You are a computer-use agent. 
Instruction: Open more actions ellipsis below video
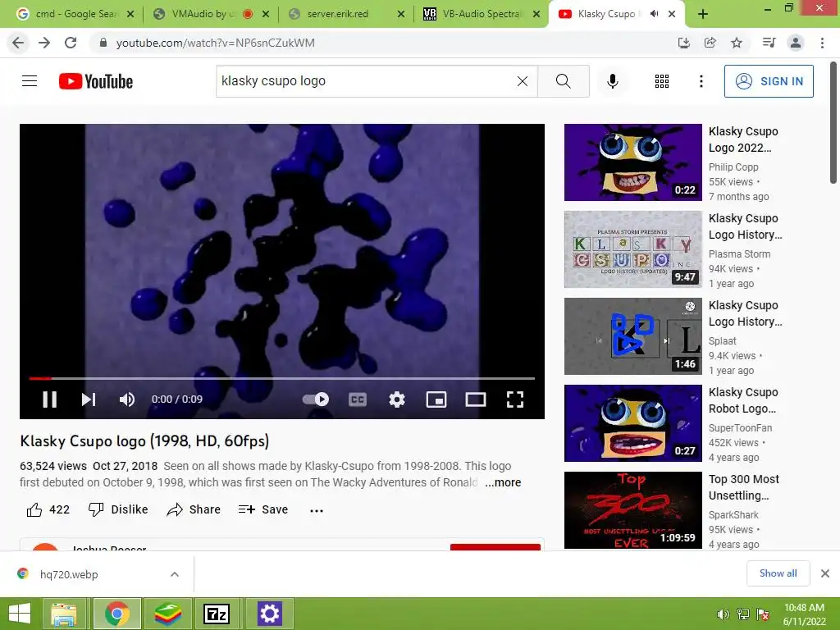pos(317,510)
